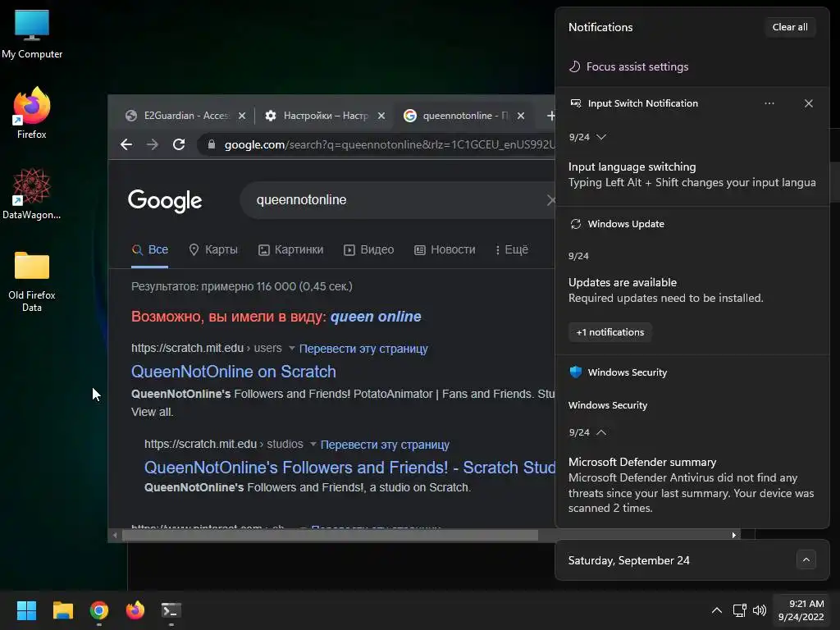
Task: Switch to the Настройки tab
Action: pos(324,116)
